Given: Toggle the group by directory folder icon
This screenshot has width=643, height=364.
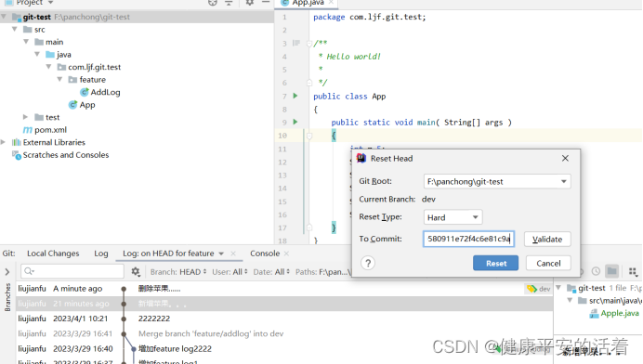Looking at the screenshot, I should coord(611,271).
